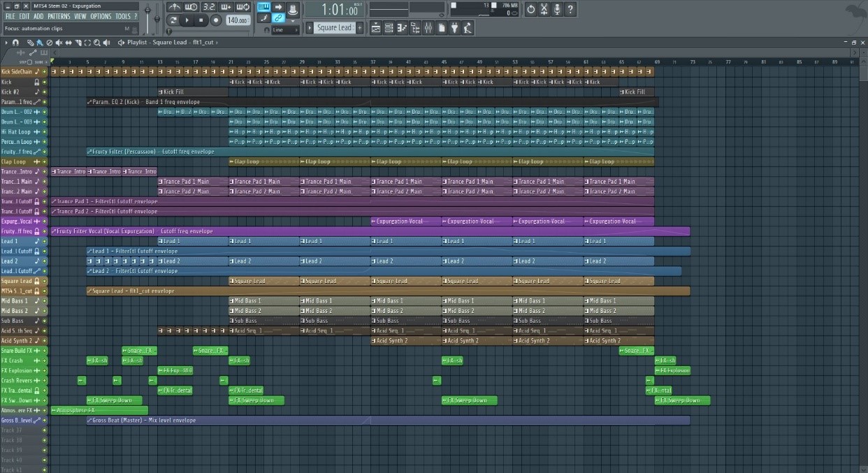Click the undo history icon

pyautogui.click(x=531, y=9)
